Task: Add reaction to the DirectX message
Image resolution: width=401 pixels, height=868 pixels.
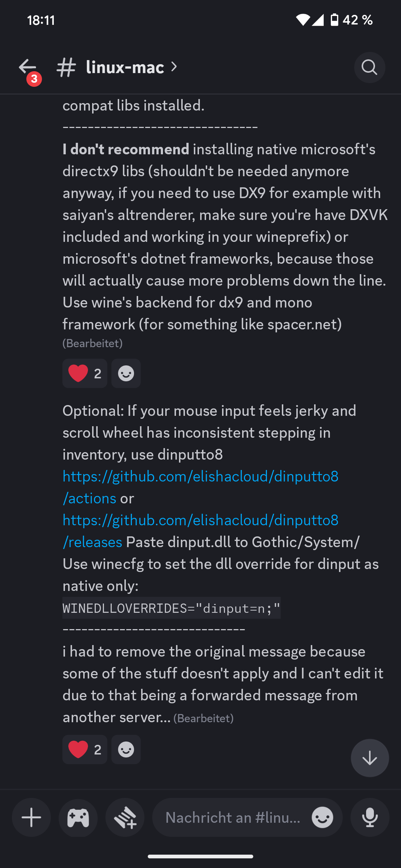Action: tap(126, 373)
